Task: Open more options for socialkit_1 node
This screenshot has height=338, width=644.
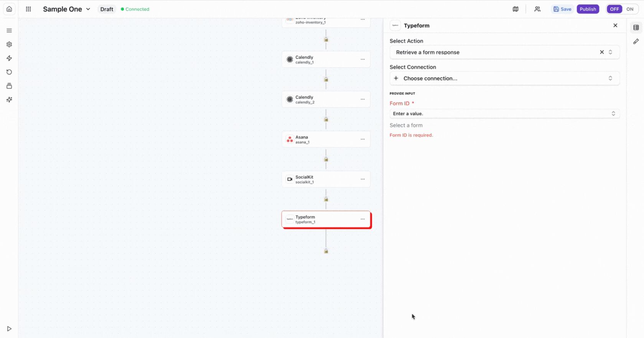Action: (362, 179)
